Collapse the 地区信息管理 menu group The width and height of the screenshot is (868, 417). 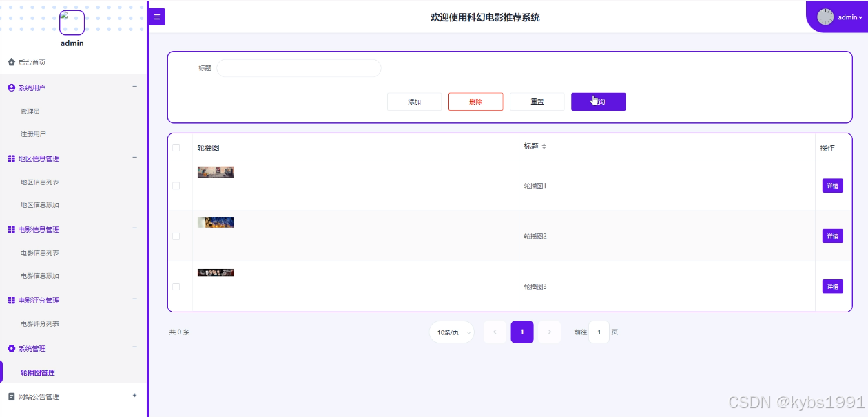coord(134,158)
